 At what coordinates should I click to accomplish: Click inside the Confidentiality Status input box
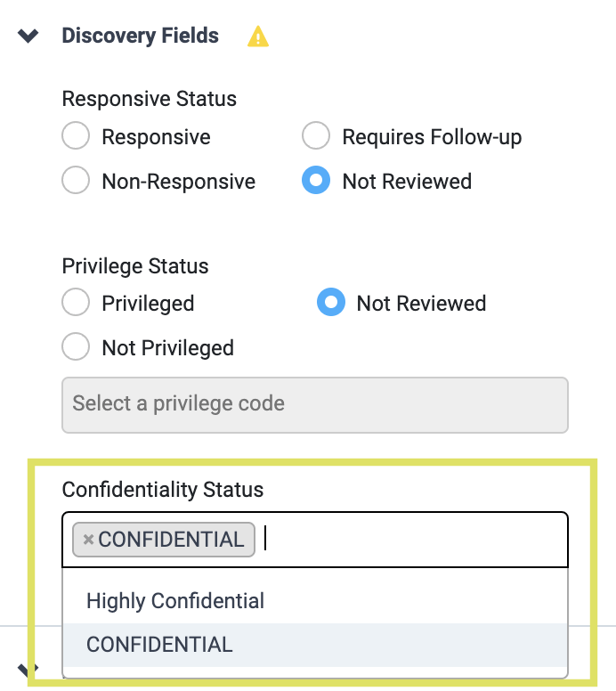pos(409,540)
